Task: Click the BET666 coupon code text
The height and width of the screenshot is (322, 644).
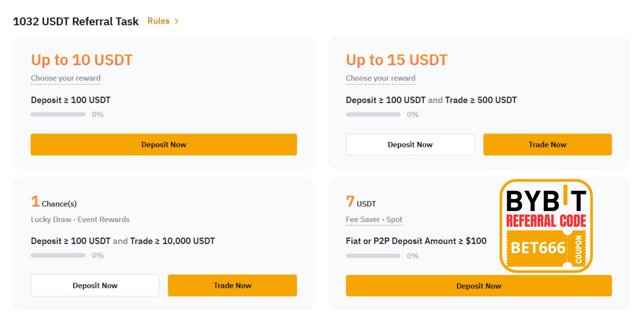Action: [538, 248]
